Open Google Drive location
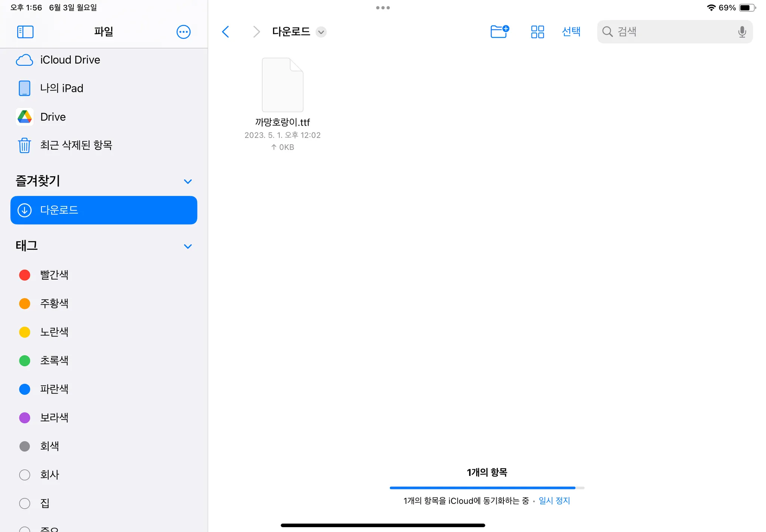This screenshot has height=532, width=766. (x=53, y=117)
